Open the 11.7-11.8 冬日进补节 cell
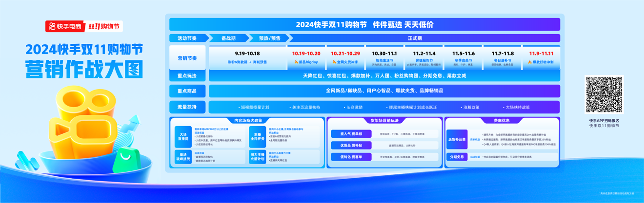 503,58
